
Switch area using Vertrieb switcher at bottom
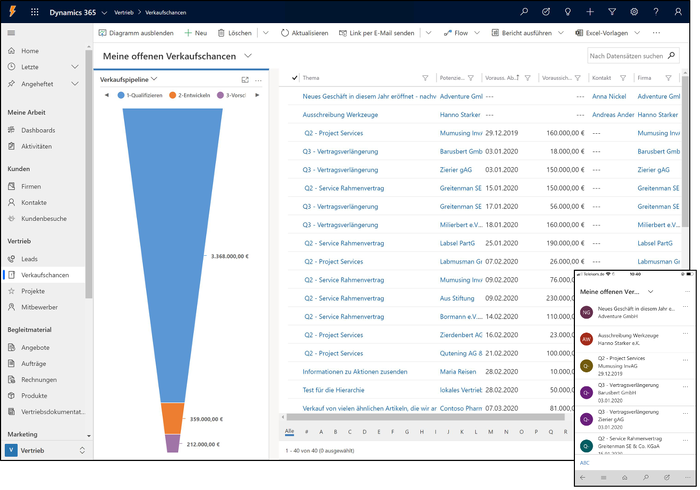pyautogui.click(x=45, y=450)
